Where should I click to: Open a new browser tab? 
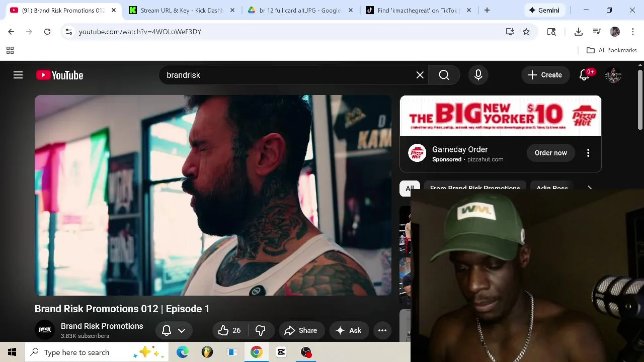[x=487, y=10]
